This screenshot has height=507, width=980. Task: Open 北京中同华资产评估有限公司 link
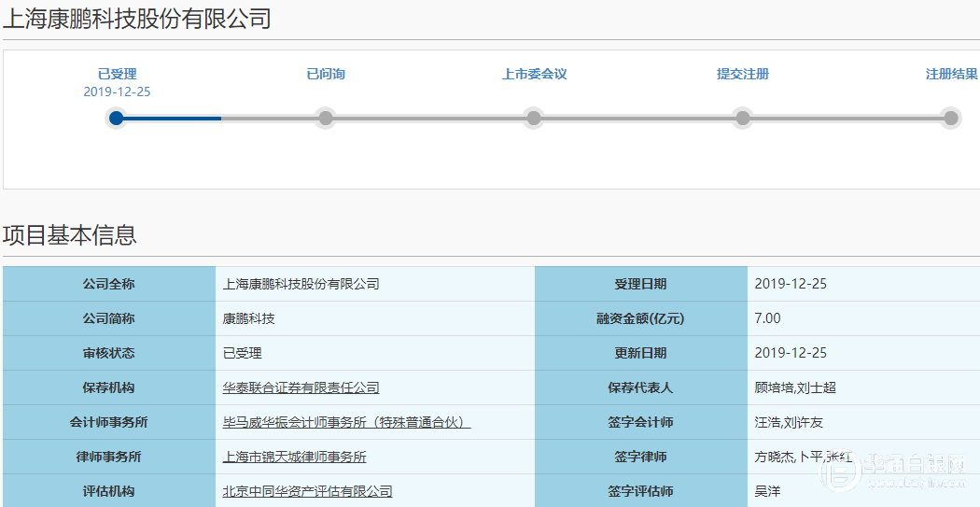(307, 491)
